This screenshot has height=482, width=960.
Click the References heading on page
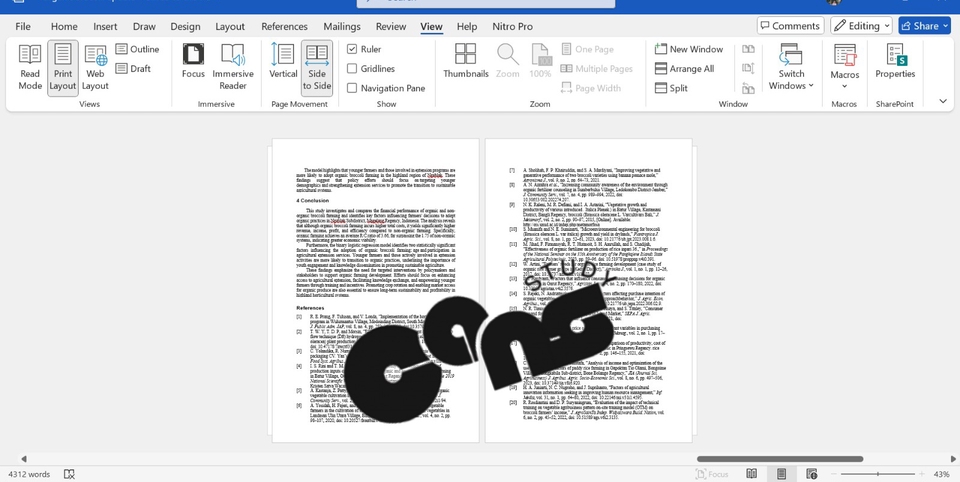310,308
